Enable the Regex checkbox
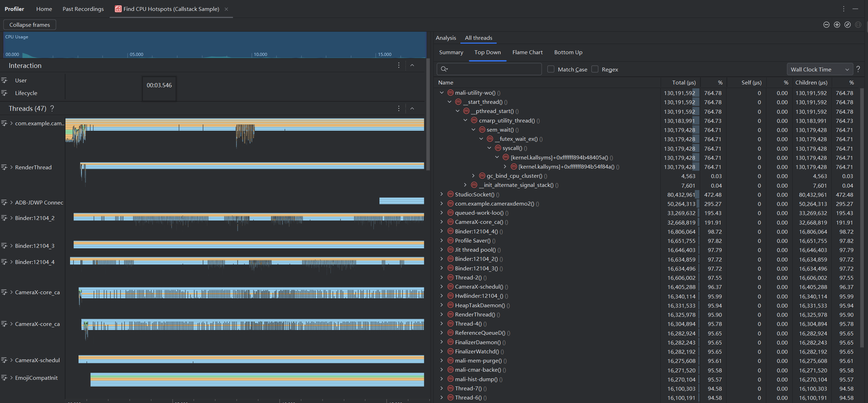This screenshot has width=868, height=403. [x=595, y=69]
